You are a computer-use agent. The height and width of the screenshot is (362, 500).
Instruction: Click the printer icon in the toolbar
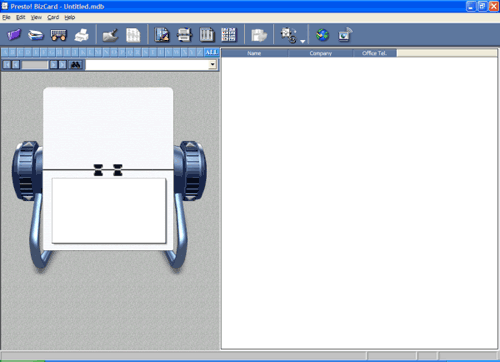[x=81, y=35]
